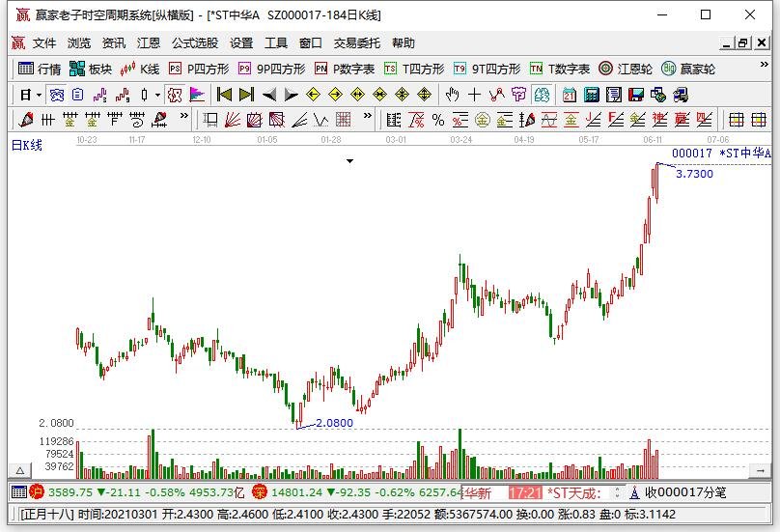The height and width of the screenshot is (532, 780).
Task: Click the blue clipboard notes icon
Action: (77, 95)
